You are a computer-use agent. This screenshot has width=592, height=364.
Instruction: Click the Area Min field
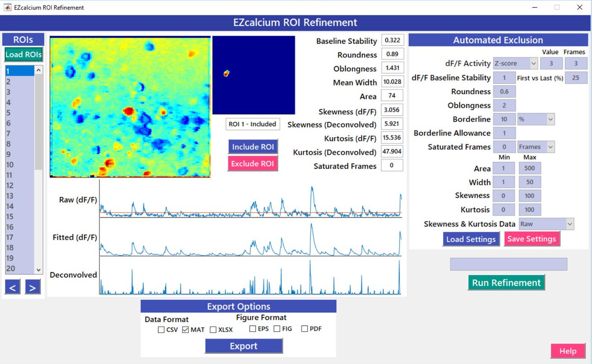504,168
